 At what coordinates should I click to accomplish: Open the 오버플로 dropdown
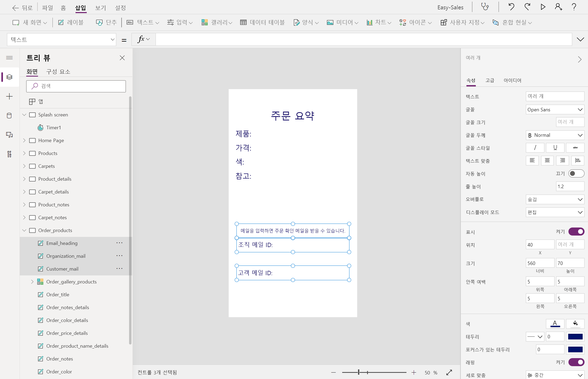pos(555,199)
